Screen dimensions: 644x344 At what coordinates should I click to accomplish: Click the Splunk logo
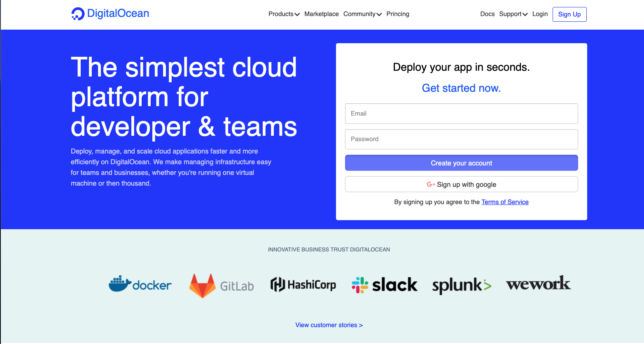click(x=462, y=285)
